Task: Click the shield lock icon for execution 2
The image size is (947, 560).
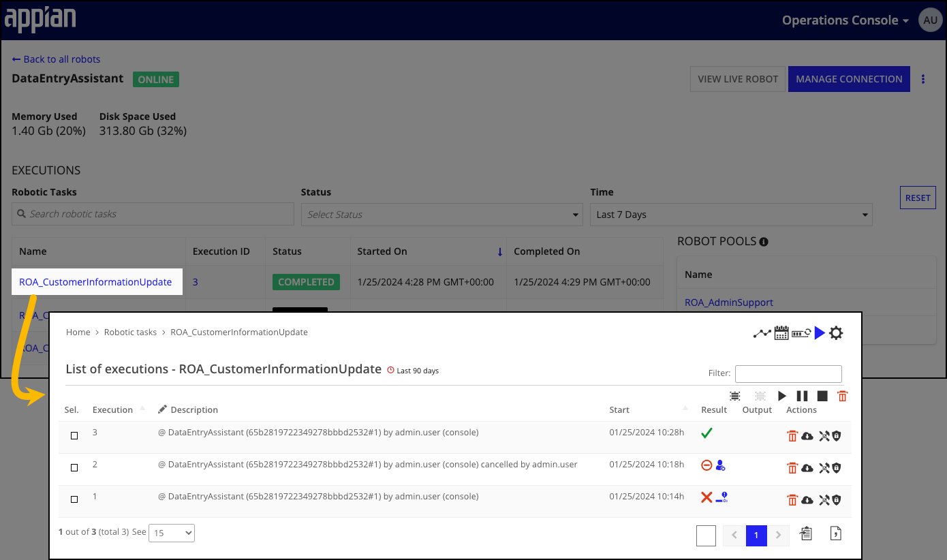Action: (837, 468)
